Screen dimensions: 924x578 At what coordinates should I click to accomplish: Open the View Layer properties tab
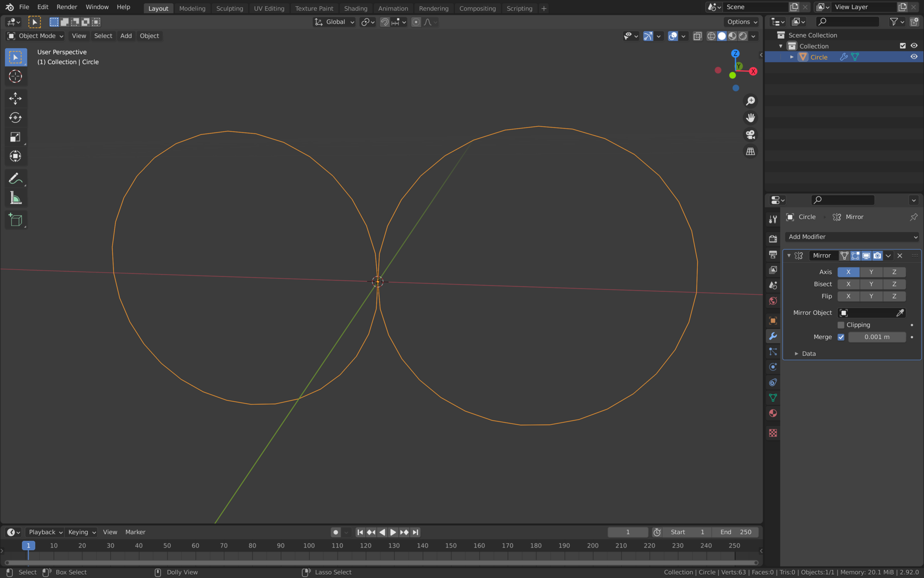[773, 270]
